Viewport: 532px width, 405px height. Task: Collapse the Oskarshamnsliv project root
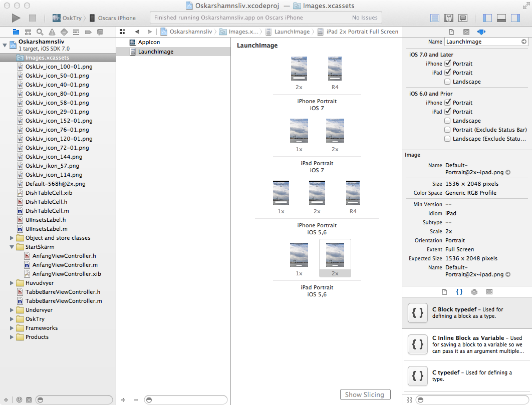(5, 45)
